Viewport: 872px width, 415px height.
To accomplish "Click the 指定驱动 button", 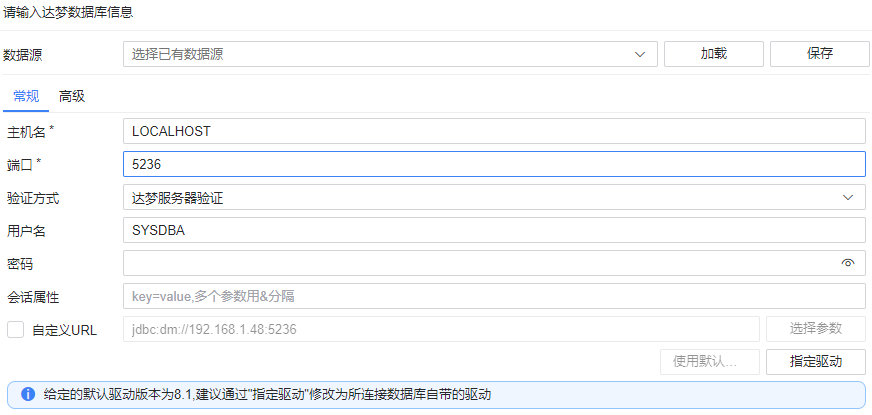I will pyautogui.click(x=816, y=362).
